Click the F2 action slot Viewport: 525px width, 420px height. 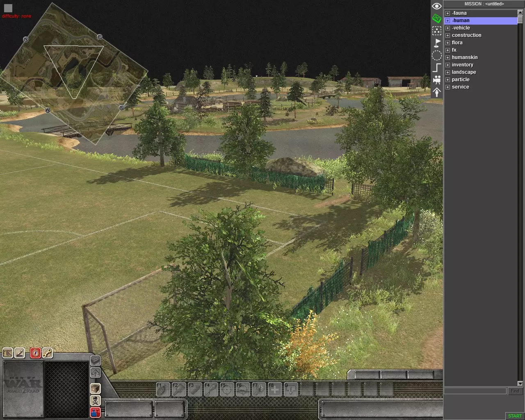tap(178, 389)
